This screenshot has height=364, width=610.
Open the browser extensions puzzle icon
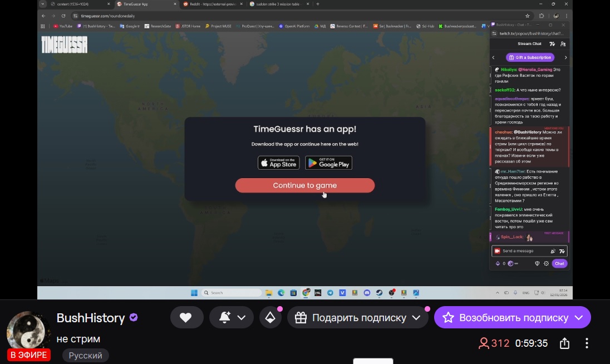coord(542,16)
